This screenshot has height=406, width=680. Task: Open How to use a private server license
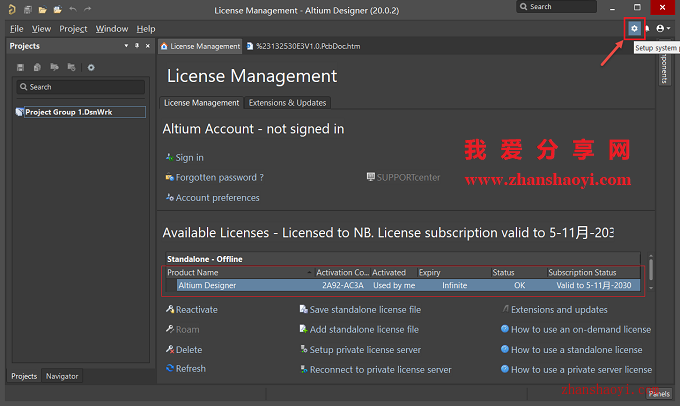click(x=576, y=370)
